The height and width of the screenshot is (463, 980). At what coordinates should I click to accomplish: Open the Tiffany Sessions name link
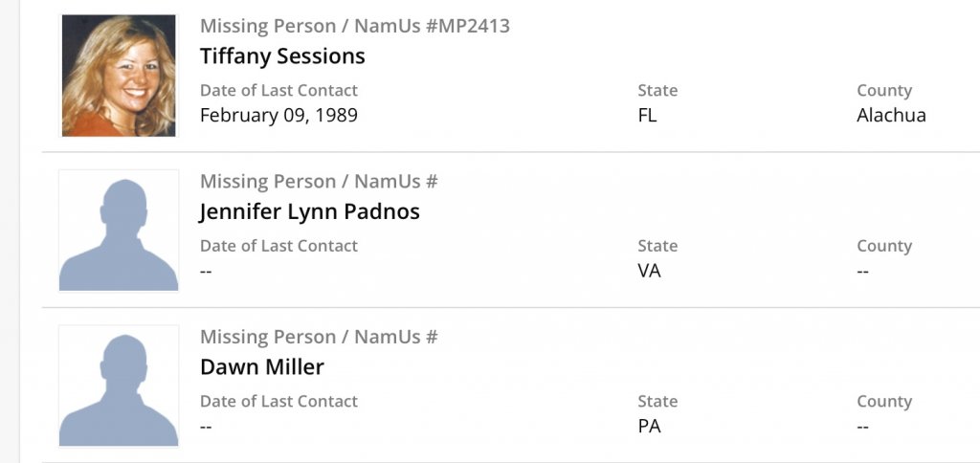click(x=282, y=55)
